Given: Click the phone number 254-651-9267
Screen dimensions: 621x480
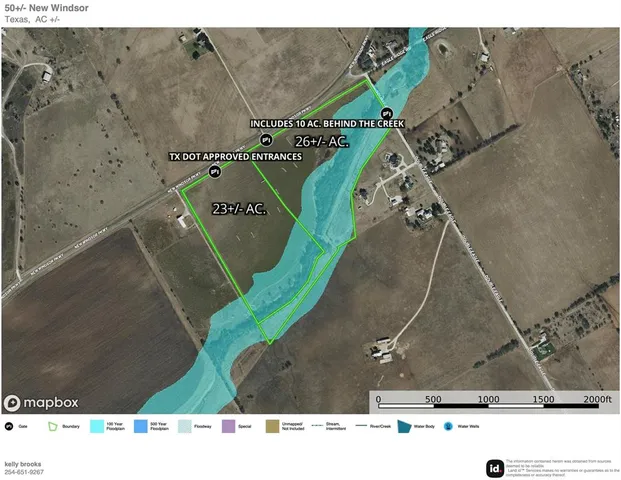Looking at the screenshot, I should tap(24, 472).
